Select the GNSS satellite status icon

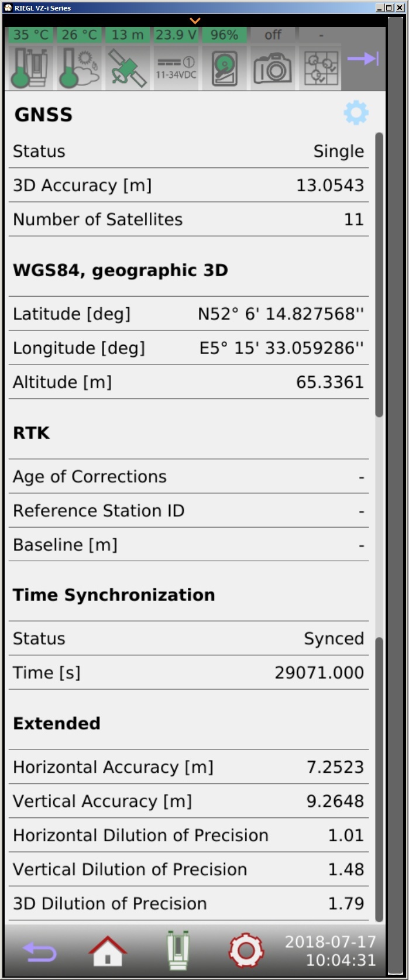[x=128, y=67]
